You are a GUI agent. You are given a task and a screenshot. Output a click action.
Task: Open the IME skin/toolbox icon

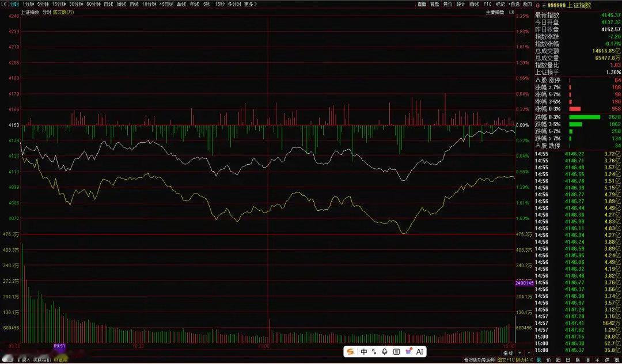coord(408,351)
